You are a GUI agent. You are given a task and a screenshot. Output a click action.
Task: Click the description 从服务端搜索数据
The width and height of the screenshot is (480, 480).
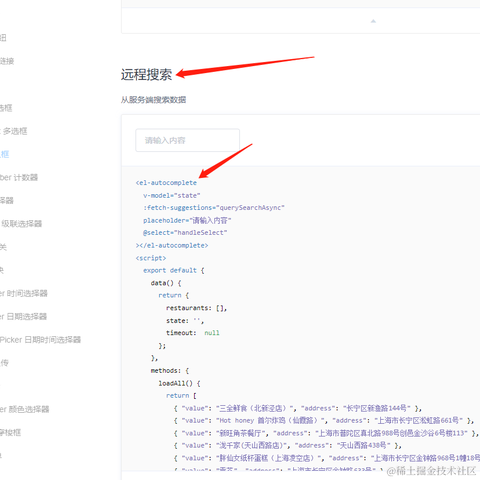(153, 100)
